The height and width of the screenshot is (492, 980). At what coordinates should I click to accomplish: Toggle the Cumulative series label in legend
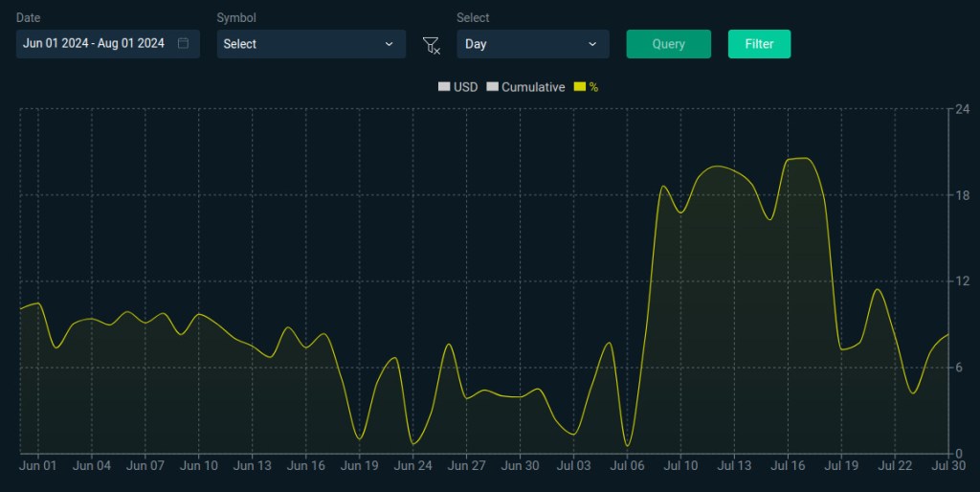[x=533, y=87]
